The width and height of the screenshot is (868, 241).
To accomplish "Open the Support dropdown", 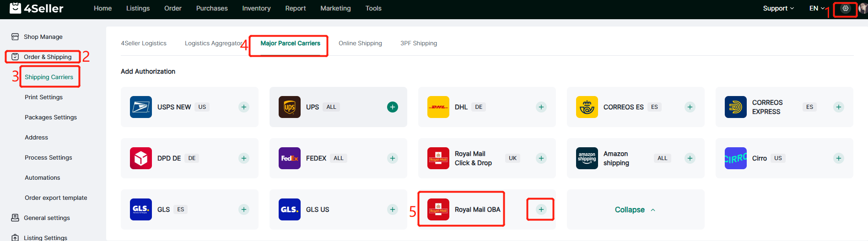I will [x=778, y=8].
